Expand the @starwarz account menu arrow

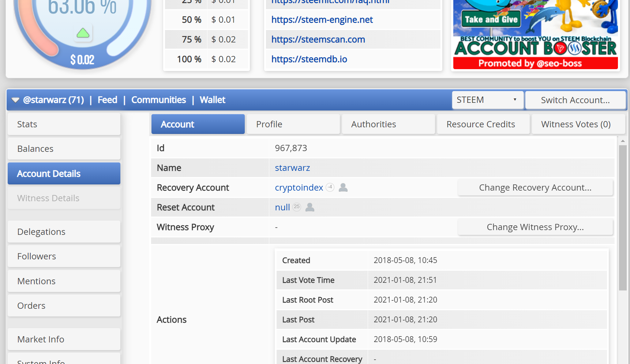click(15, 100)
